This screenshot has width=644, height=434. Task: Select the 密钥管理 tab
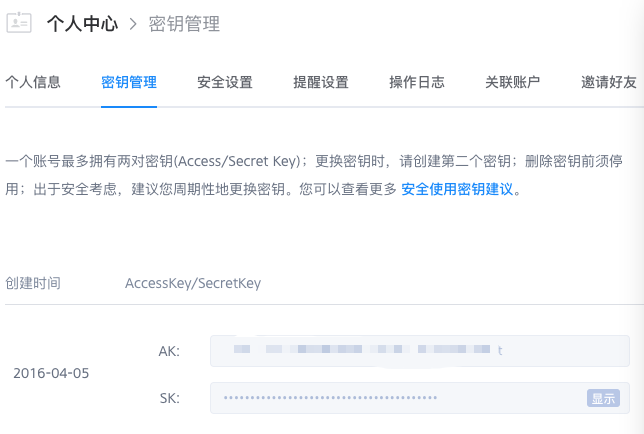click(x=129, y=82)
